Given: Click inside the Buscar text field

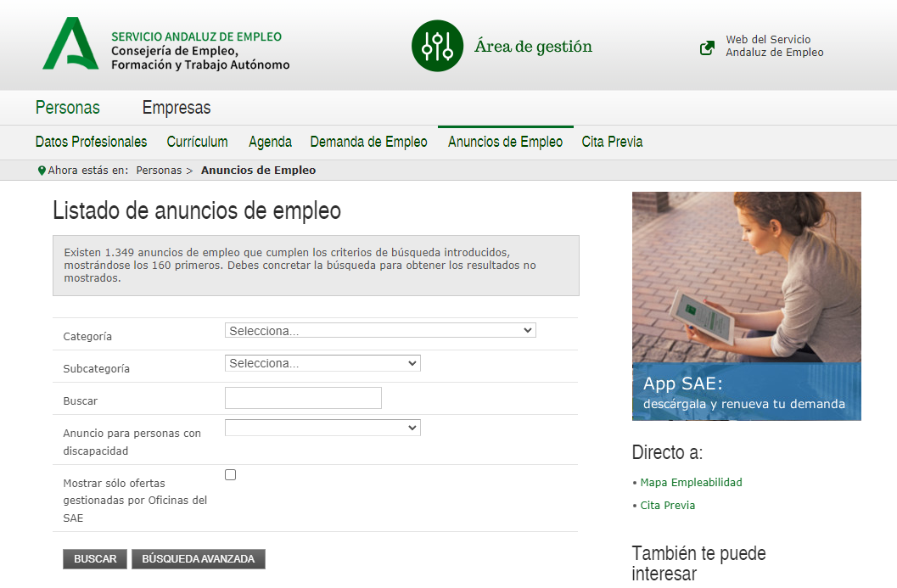Looking at the screenshot, I should coord(303,397).
